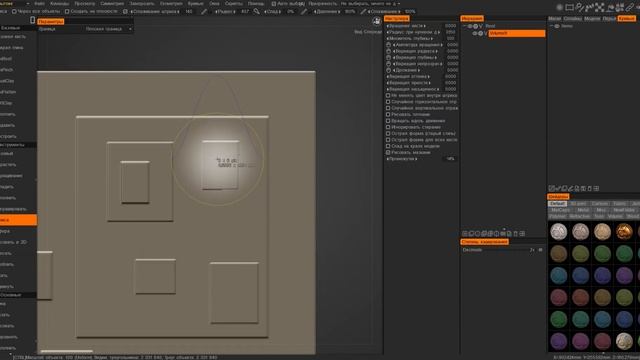Viewport: 640px width, 360px height.
Task: Select the Кривые tab at right
Action: click(626, 18)
